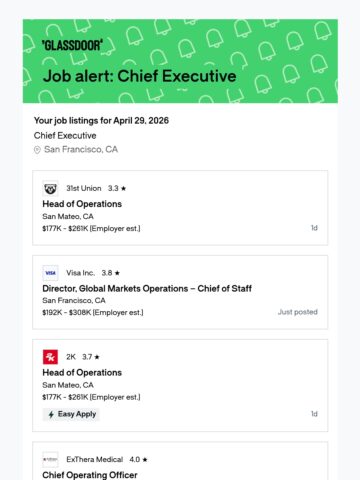Screen dimensions: 360x480
Task: Open the ExThera Medical logo thumbnail
Action: [x=50, y=460]
